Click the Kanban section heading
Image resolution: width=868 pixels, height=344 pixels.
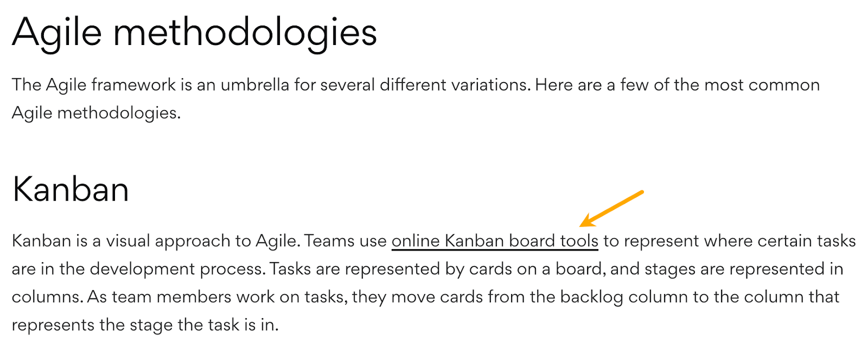71,189
